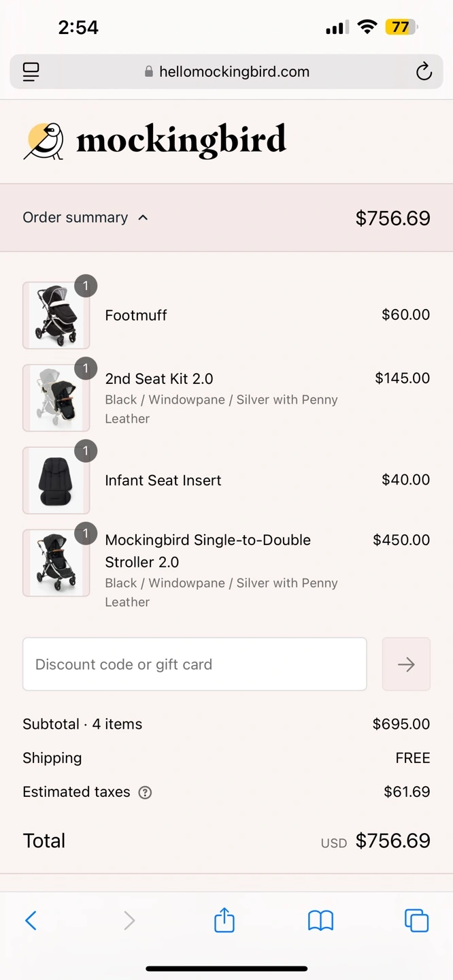This screenshot has width=453, height=980.
Task: Tap the $756.69 order summary total
Action: coord(392,218)
